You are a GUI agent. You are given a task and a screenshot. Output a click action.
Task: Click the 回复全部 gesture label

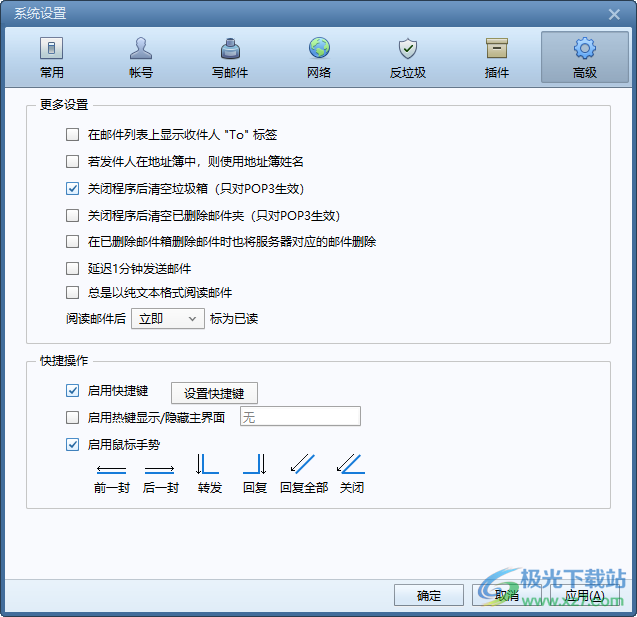pyautogui.click(x=304, y=487)
